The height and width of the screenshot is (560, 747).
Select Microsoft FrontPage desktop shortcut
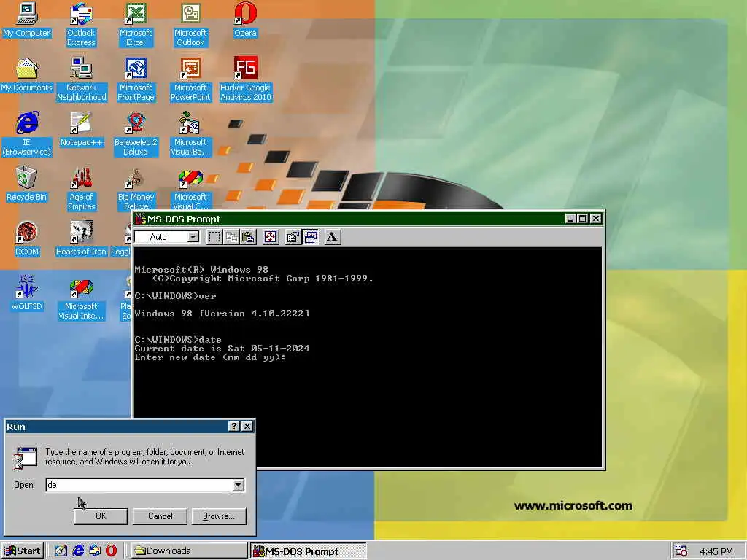(x=136, y=79)
